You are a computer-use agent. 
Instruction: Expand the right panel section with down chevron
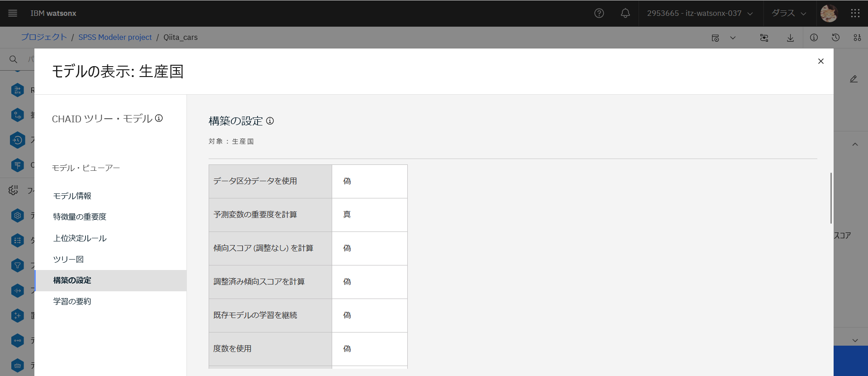click(855, 340)
